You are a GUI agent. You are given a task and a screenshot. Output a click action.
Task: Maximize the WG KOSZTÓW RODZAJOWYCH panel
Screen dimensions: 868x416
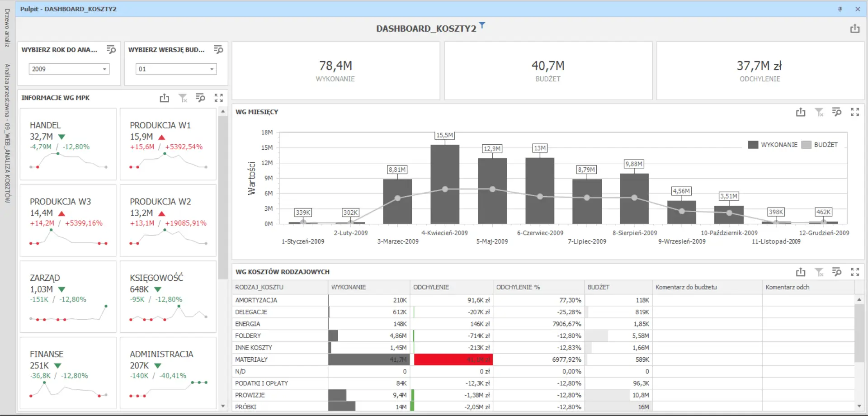[x=855, y=272]
